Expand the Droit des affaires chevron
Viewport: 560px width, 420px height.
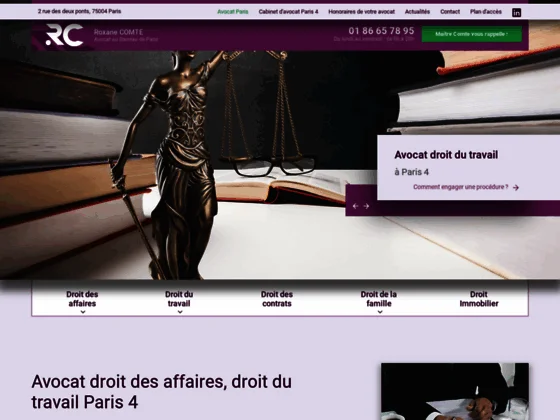(83, 312)
